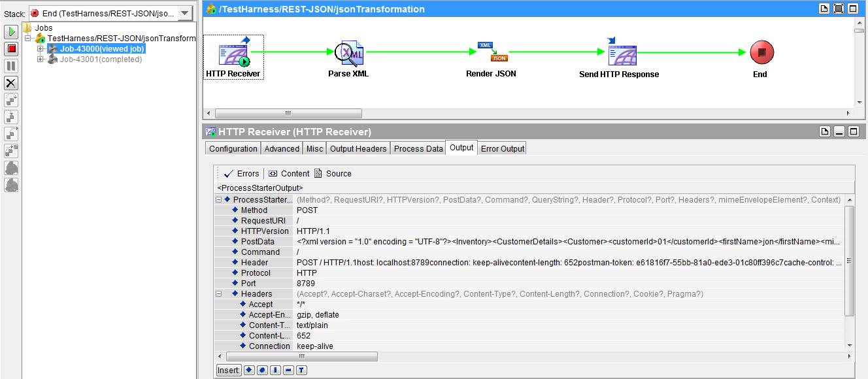Select the HTTP Receiver activity icon

pos(233,52)
